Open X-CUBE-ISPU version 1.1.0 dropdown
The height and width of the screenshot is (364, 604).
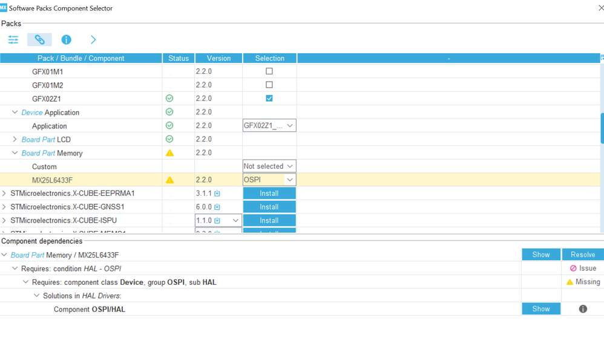coord(218,221)
